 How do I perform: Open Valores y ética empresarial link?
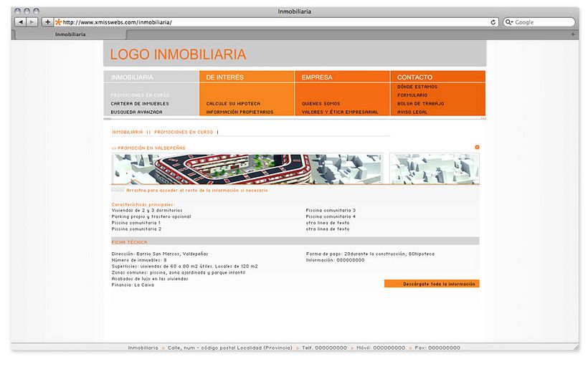[340, 112]
